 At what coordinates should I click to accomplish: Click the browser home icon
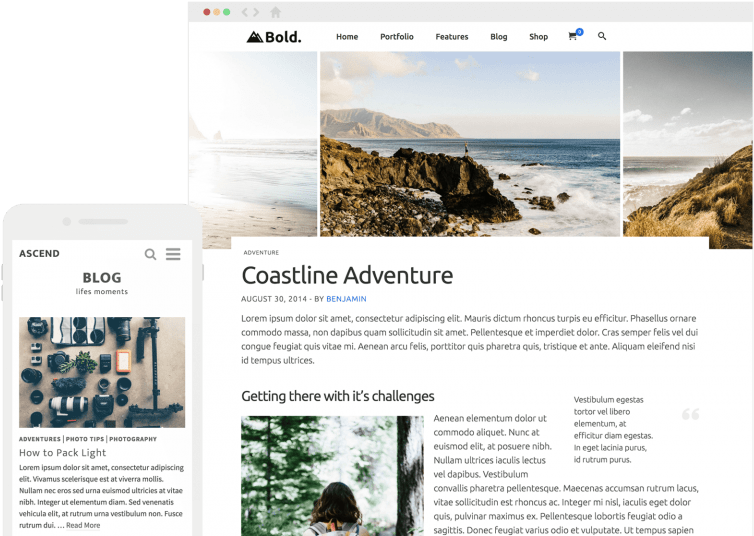tap(276, 12)
